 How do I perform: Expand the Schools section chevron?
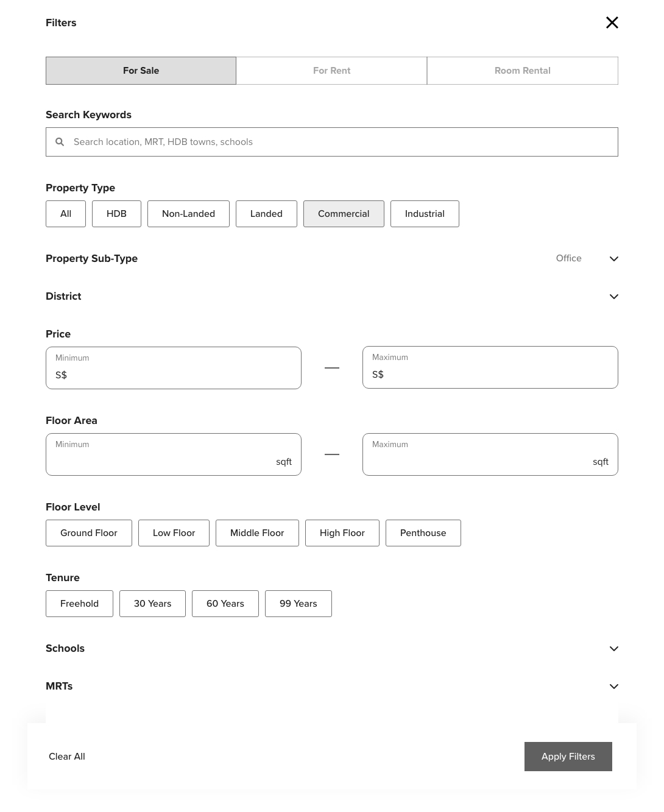(x=614, y=649)
